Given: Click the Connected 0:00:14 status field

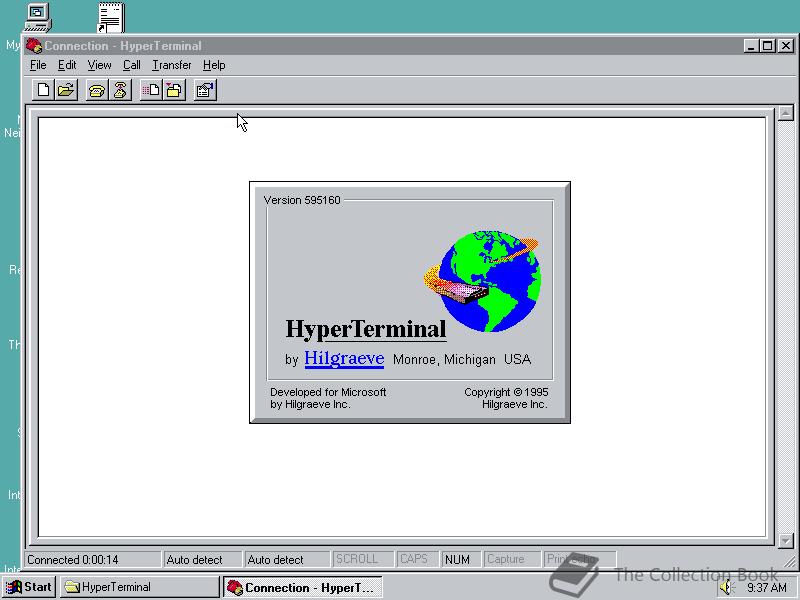Looking at the screenshot, I should (x=93, y=560).
